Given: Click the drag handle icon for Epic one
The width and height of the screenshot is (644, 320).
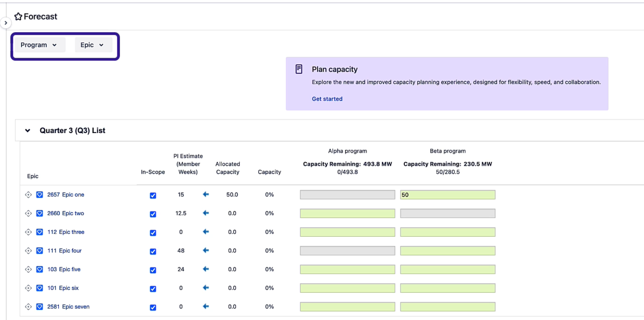Looking at the screenshot, I should tap(28, 194).
